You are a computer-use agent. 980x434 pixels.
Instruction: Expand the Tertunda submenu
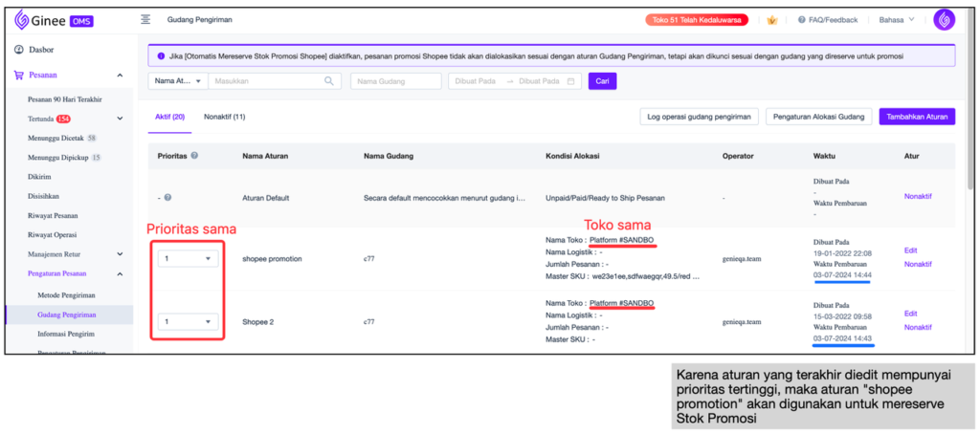(120, 119)
